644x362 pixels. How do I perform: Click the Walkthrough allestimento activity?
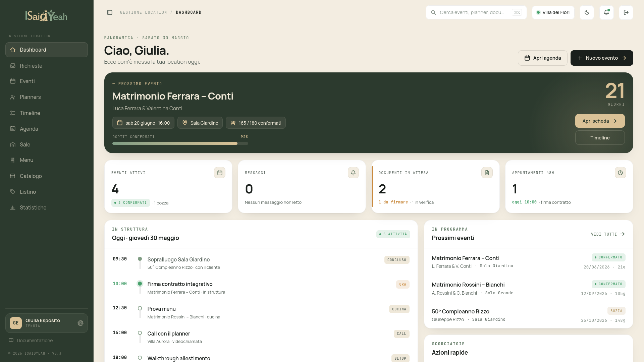pyautogui.click(x=261, y=357)
